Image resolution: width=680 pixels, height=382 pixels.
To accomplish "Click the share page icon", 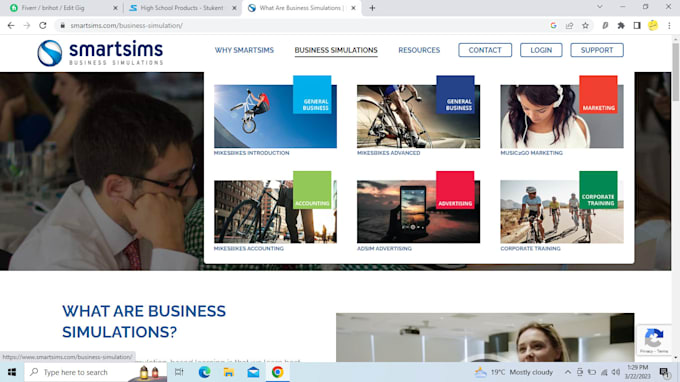I will click(569, 26).
